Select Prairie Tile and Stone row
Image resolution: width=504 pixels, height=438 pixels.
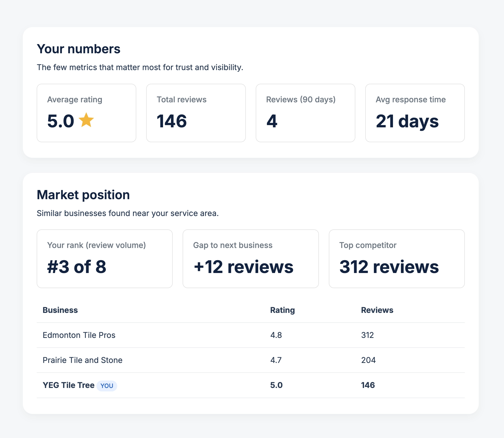[x=251, y=360]
